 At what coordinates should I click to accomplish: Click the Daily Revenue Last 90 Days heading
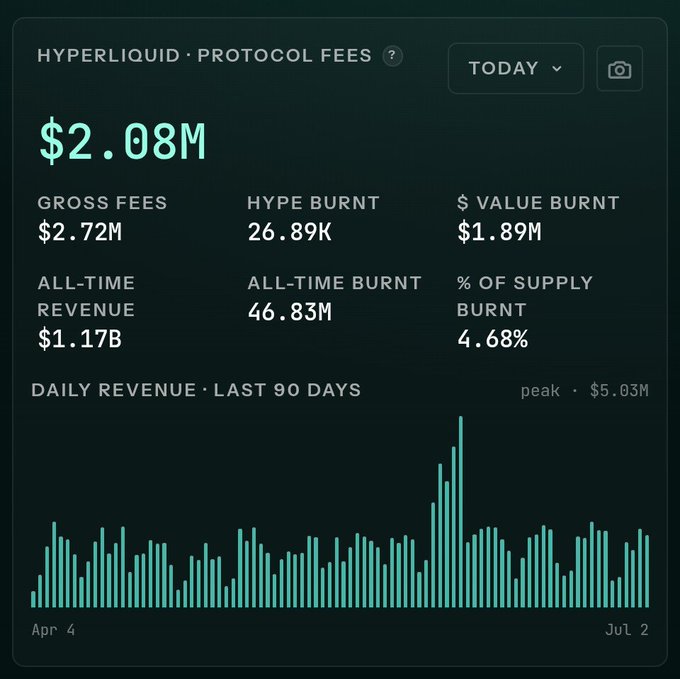[196, 390]
